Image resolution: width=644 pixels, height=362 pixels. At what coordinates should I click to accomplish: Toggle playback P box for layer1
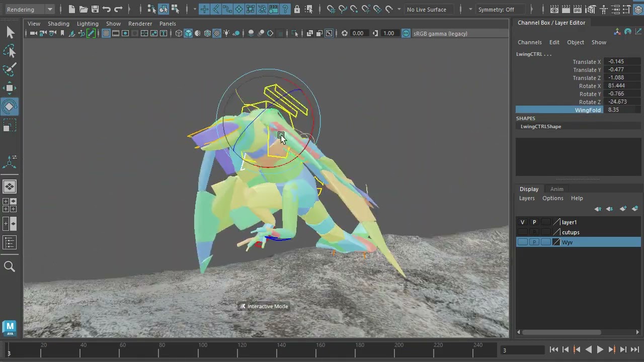534,222
